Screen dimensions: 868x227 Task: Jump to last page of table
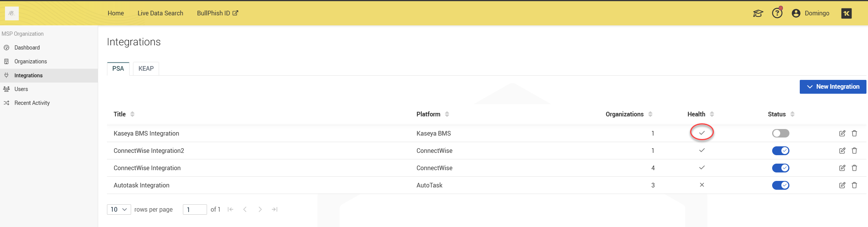point(275,209)
